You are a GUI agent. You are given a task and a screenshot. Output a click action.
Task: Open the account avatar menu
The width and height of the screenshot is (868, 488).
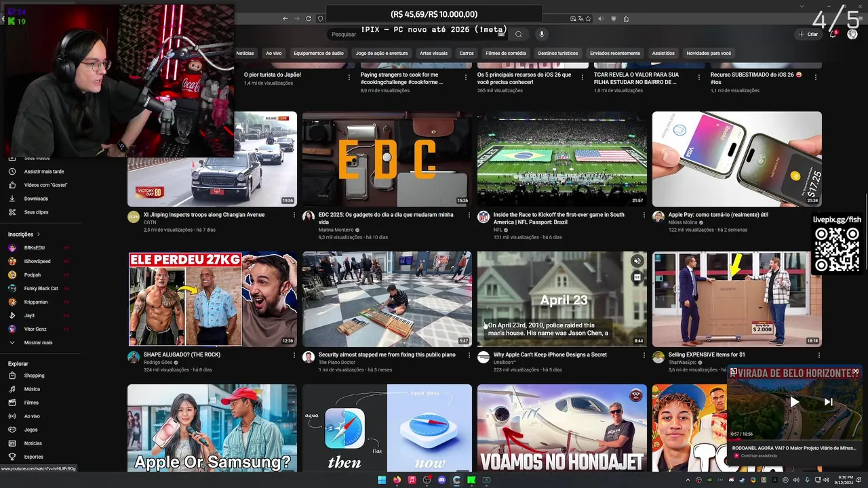(852, 34)
